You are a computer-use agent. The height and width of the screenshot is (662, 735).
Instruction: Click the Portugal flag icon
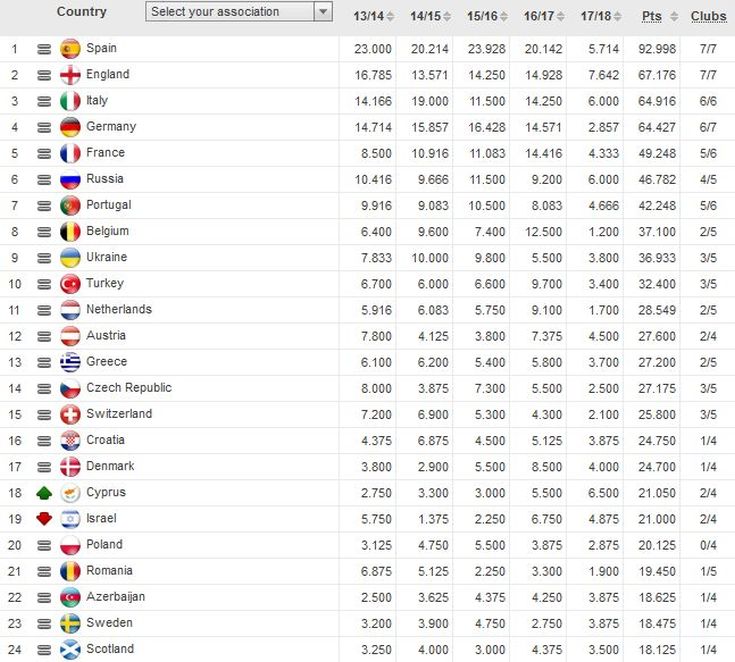pyautogui.click(x=70, y=205)
